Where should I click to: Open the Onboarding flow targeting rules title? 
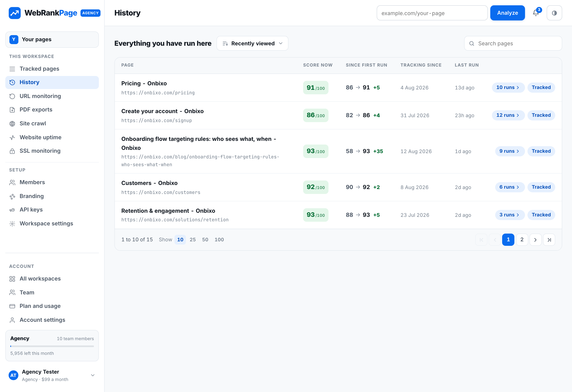click(x=199, y=143)
